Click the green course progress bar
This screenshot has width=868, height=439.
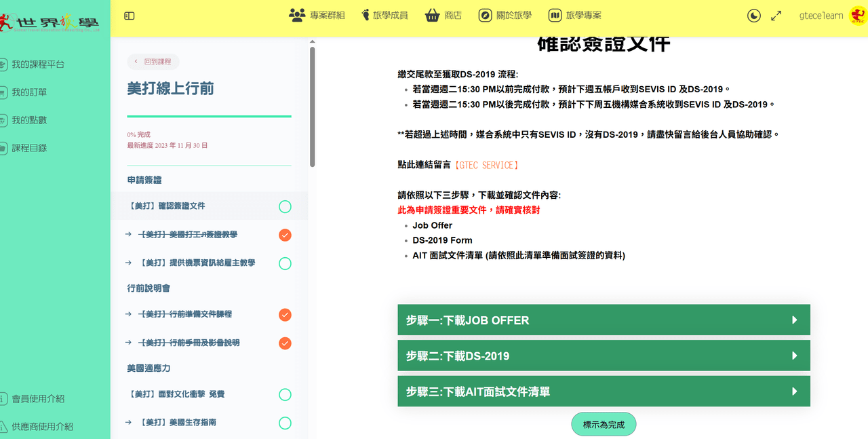point(209,117)
